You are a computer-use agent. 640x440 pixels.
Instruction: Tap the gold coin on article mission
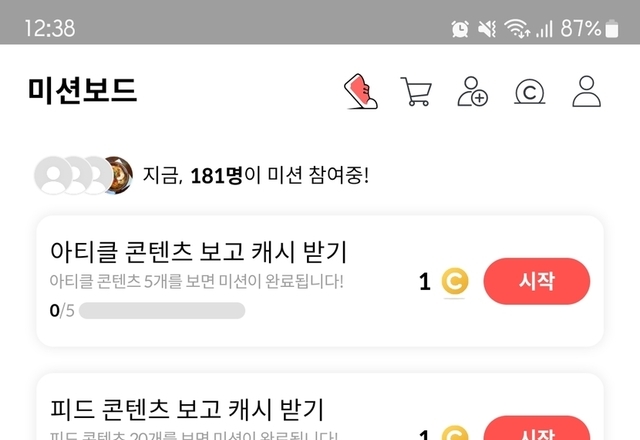pyautogui.click(x=455, y=281)
